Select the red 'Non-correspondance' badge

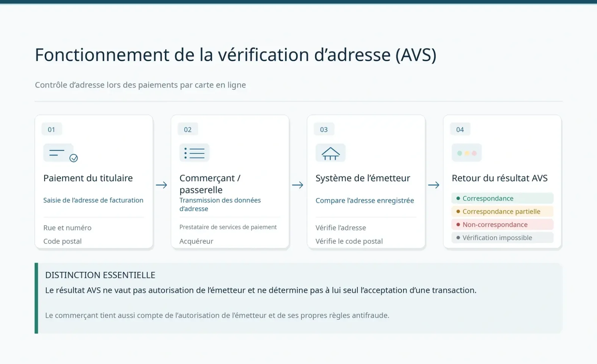[502, 225]
